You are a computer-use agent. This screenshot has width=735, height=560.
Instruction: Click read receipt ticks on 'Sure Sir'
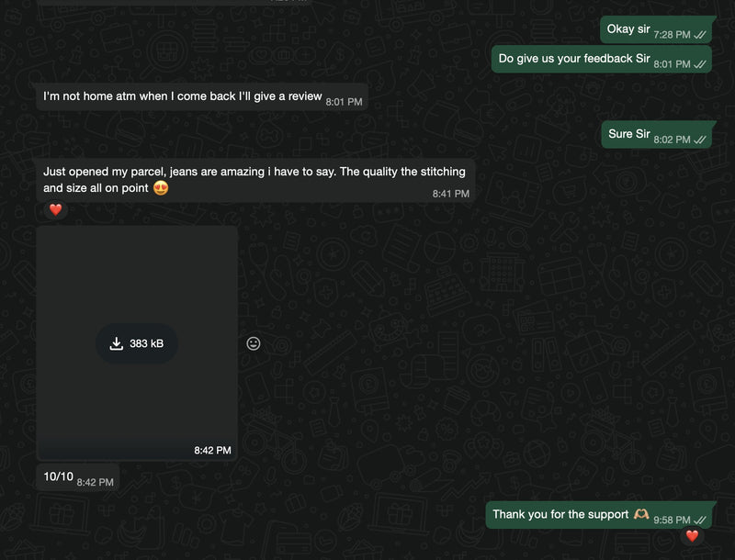[x=700, y=140]
